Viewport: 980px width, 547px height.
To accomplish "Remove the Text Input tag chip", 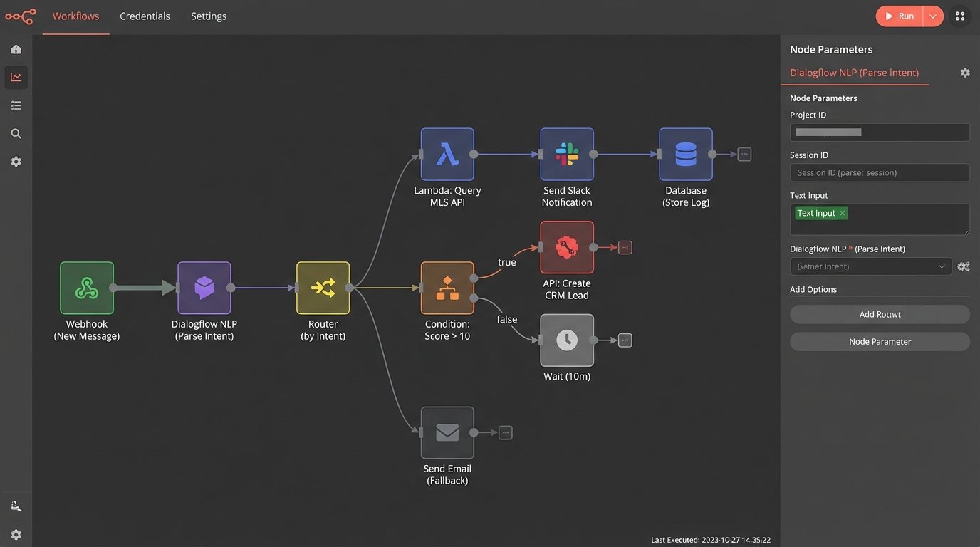I will pos(841,213).
